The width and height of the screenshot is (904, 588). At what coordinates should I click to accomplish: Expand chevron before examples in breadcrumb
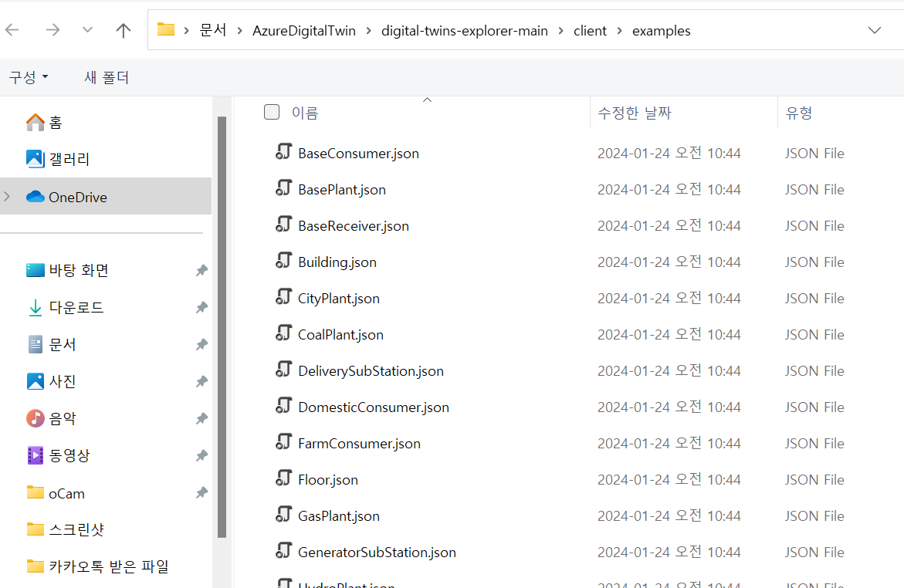[x=620, y=31]
